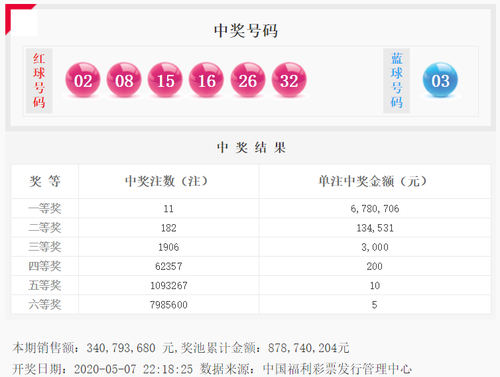This screenshot has width=500, height=377.
Task: Click the 红球号码 vertical label
Action: point(39,81)
